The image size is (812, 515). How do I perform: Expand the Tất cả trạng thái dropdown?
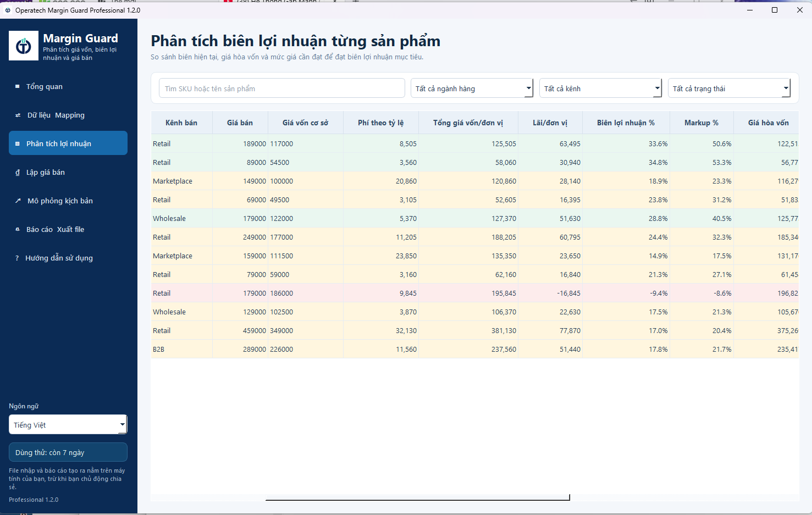(x=729, y=88)
